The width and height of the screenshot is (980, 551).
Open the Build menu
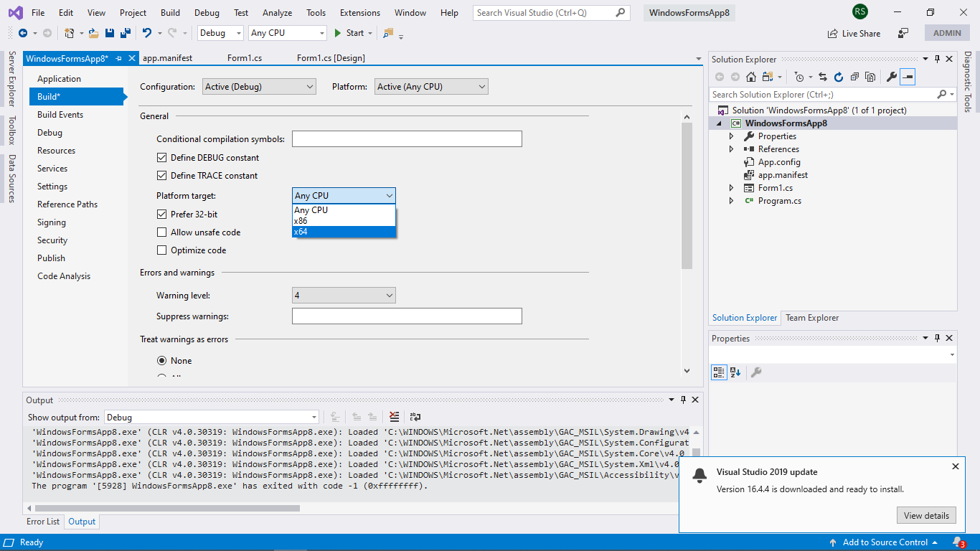(x=170, y=13)
